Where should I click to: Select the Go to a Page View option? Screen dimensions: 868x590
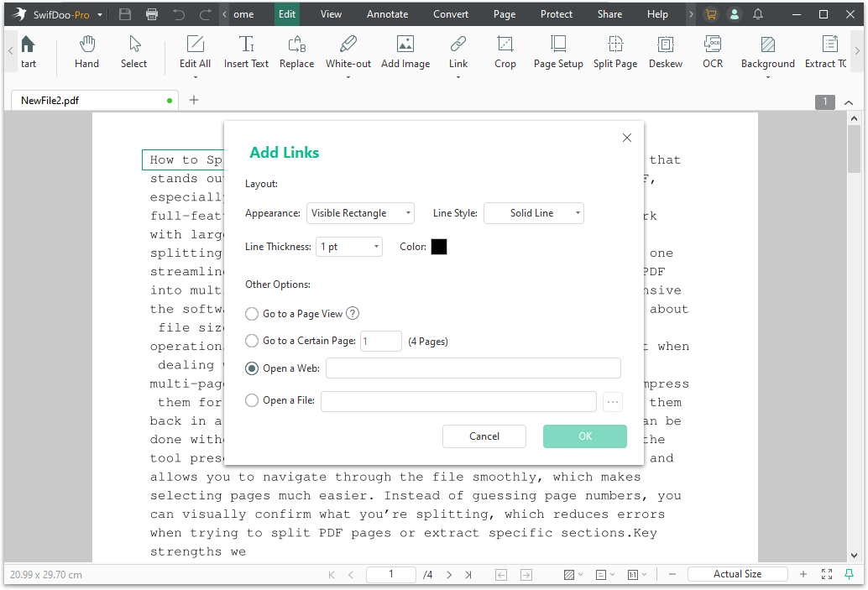(x=251, y=313)
